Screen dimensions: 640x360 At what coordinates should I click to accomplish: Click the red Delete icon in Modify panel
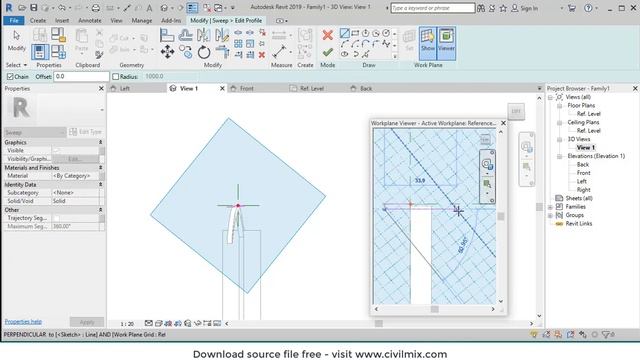tap(262, 55)
